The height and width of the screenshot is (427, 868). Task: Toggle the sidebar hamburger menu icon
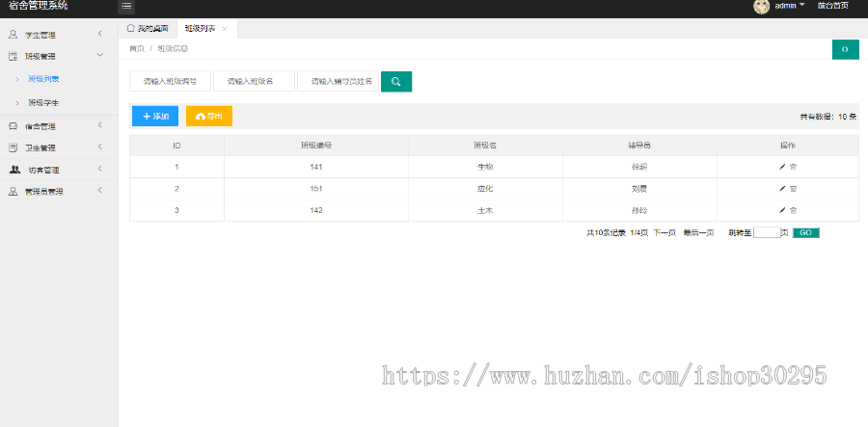pyautogui.click(x=126, y=6)
